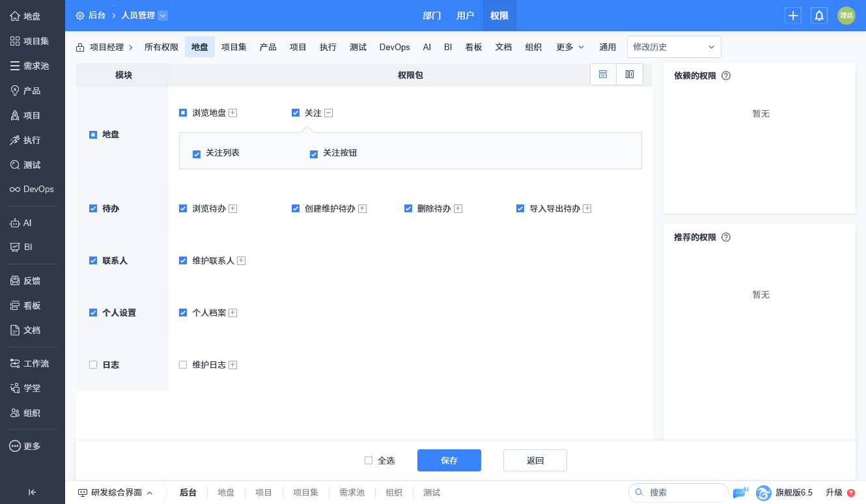The height and width of the screenshot is (504, 866).
Task: Click the 保存 button
Action: [x=449, y=460]
